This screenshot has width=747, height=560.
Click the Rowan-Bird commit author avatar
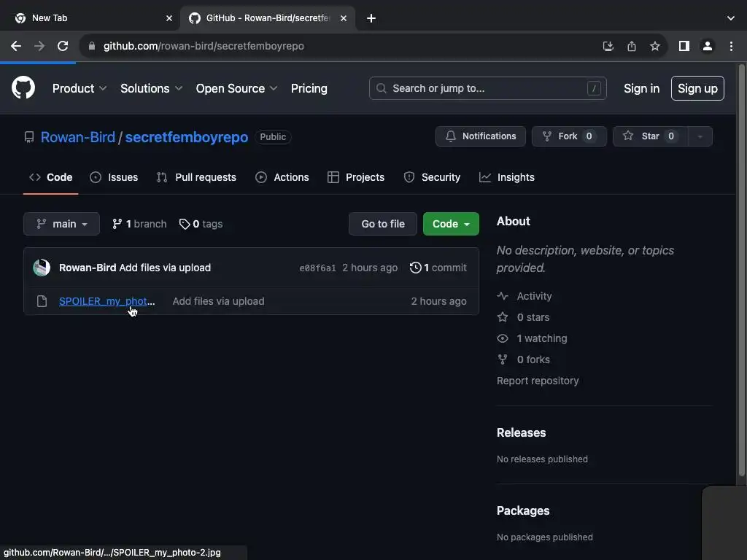tap(42, 268)
